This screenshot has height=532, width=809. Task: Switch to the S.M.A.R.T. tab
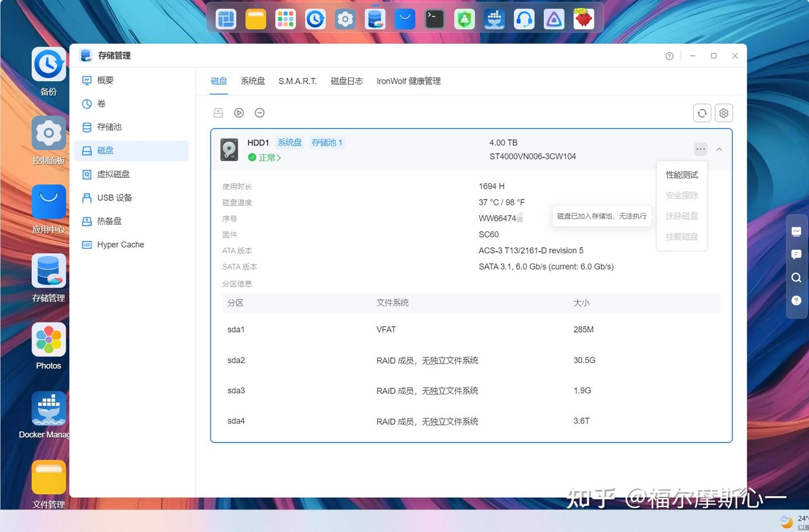[x=298, y=81]
